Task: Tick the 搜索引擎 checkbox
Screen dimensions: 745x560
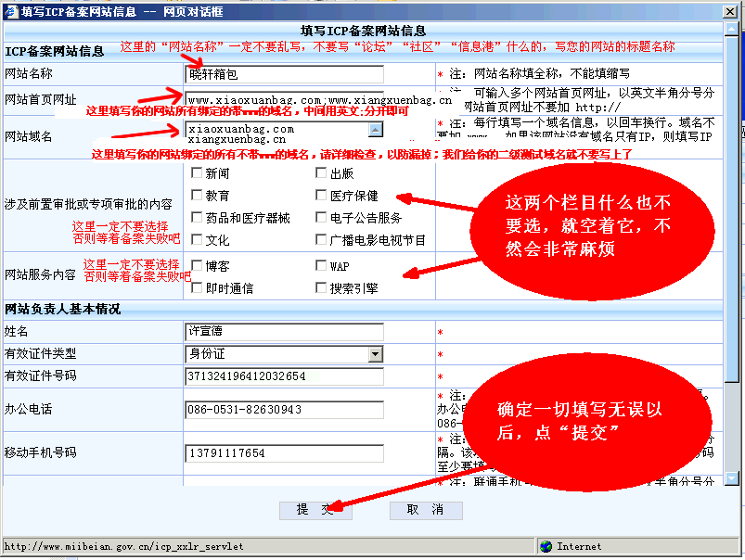Action: pos(321,287)
